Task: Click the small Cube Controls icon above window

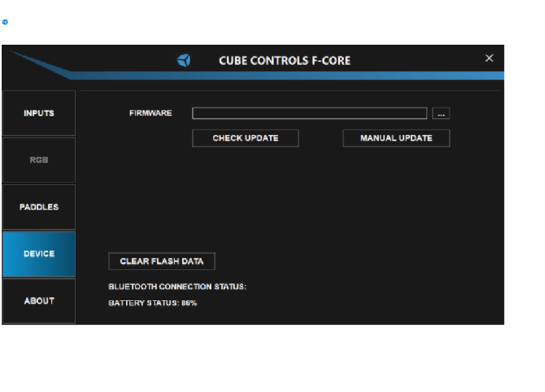Action: click(x=5, y=22)
